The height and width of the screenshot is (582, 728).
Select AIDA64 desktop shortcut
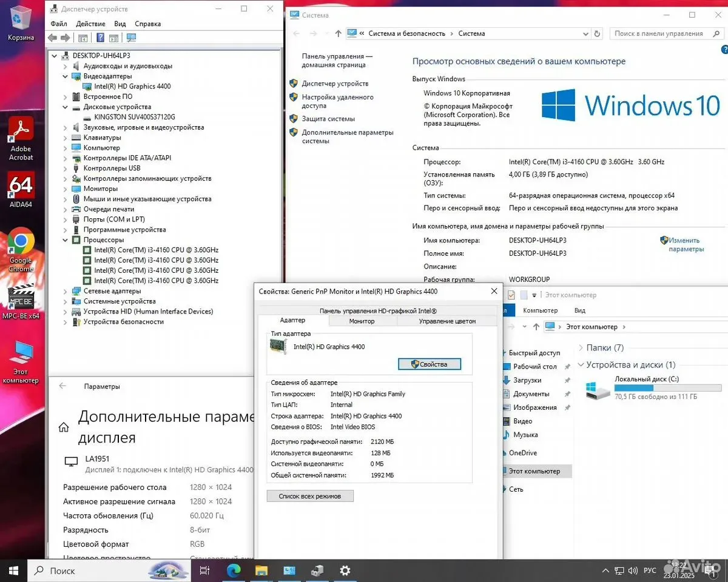(21, 190)
